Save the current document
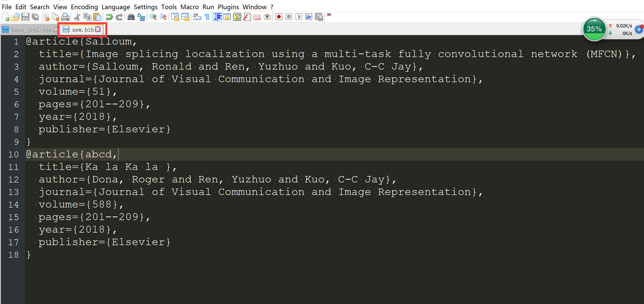Image resolution: width=644 pixels, height=304 pixels. (25, 17)
